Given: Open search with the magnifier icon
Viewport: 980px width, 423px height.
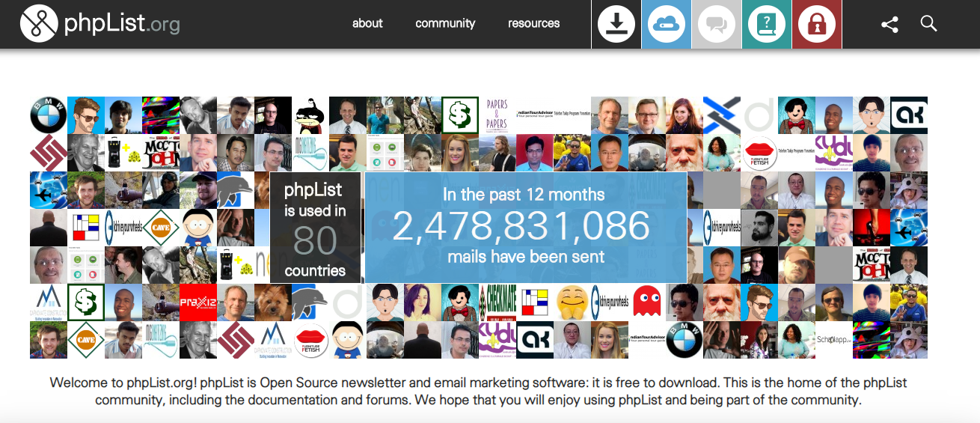Looking at the screenshot, I should coord(928,23).
